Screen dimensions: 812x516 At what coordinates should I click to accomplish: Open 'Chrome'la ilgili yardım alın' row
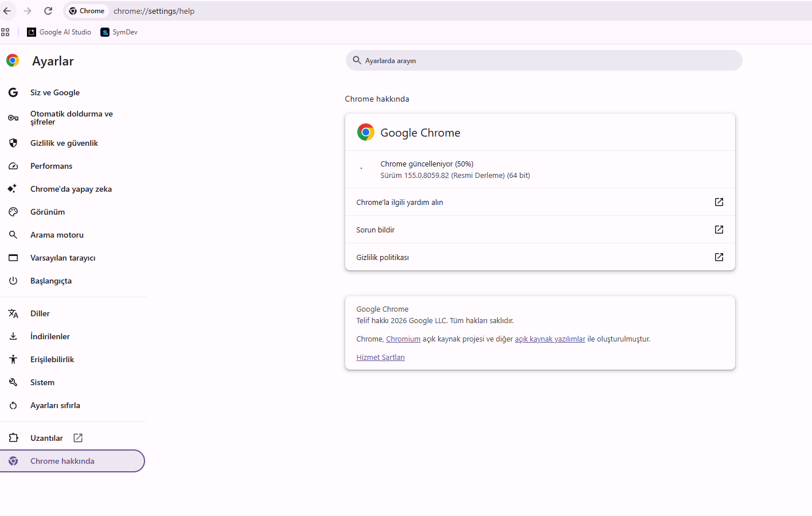[x=540, y=202]
